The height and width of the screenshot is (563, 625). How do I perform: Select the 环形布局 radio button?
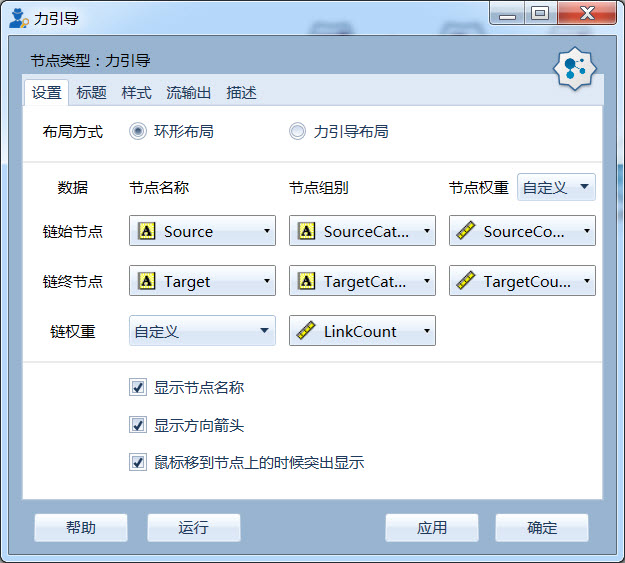138,131
